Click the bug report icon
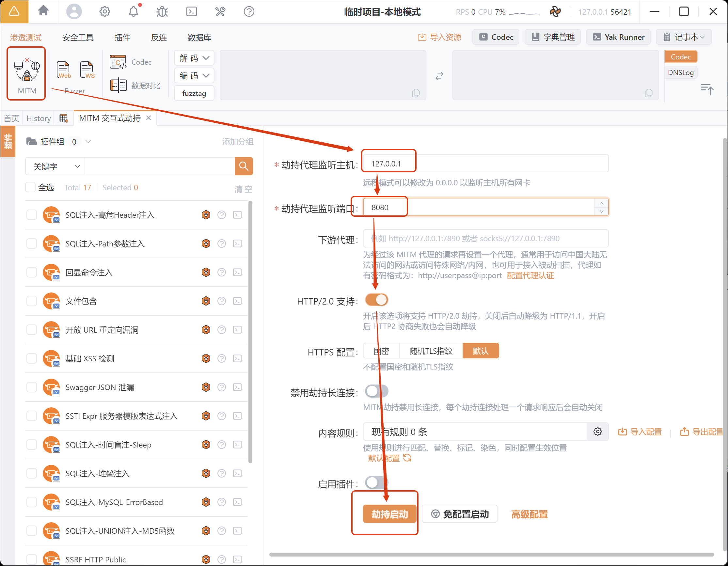 click(162, 12)
